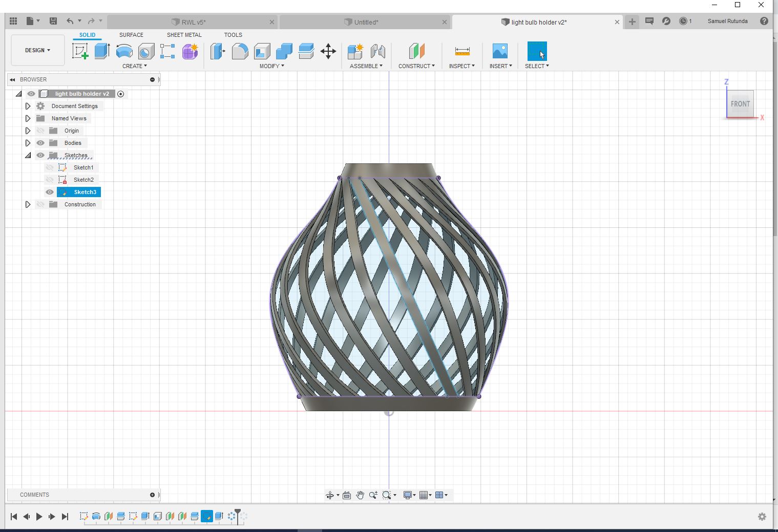The width and height of the screenshot is (778, 532).
Task: Open the Help question mark icon
Action: (x=764, y=22)
